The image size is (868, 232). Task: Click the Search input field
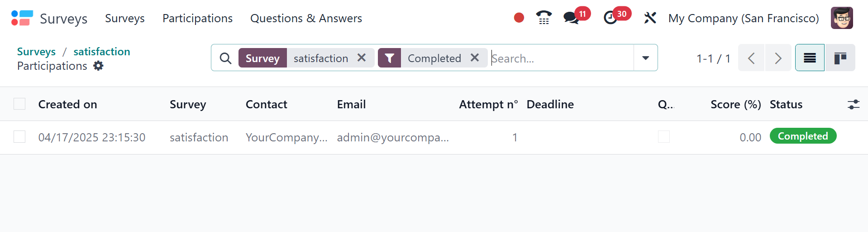point(561,58)
